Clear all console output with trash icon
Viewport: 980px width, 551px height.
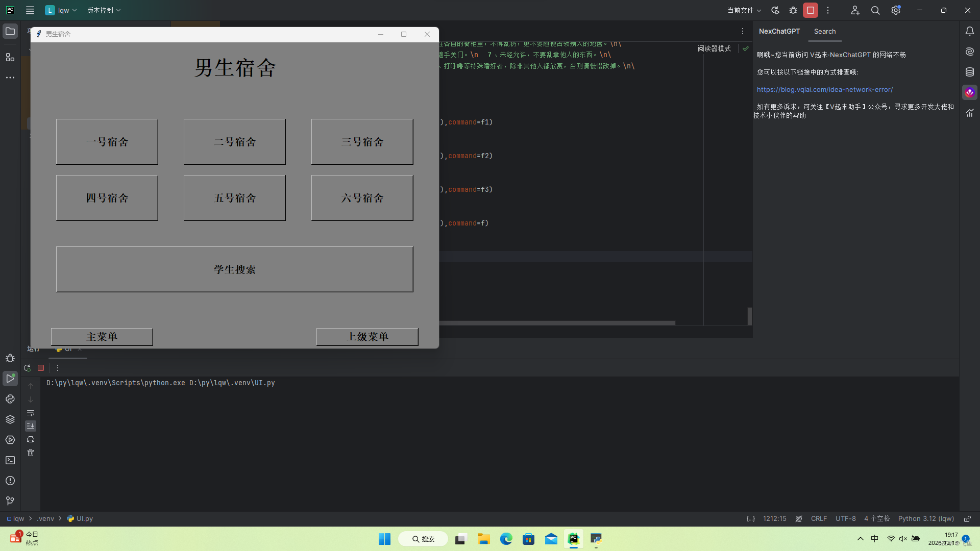(x=31, y=453)
